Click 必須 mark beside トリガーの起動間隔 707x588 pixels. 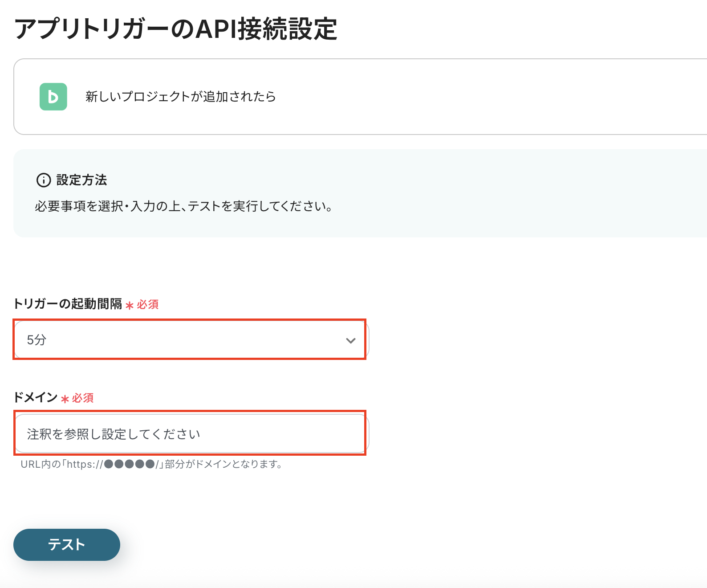click(x=148, y=305)
